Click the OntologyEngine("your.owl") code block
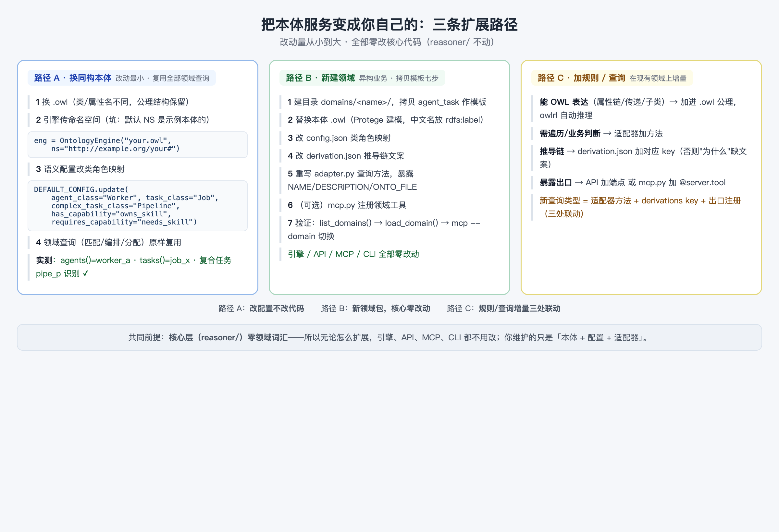Viewport: 779px width, 532px height. [138, 145]
